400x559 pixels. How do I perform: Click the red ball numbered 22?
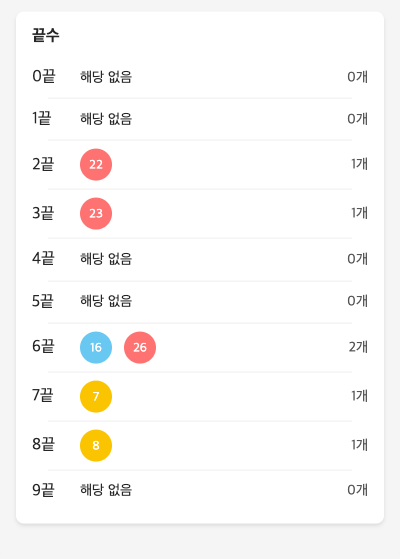click(96, 164)
